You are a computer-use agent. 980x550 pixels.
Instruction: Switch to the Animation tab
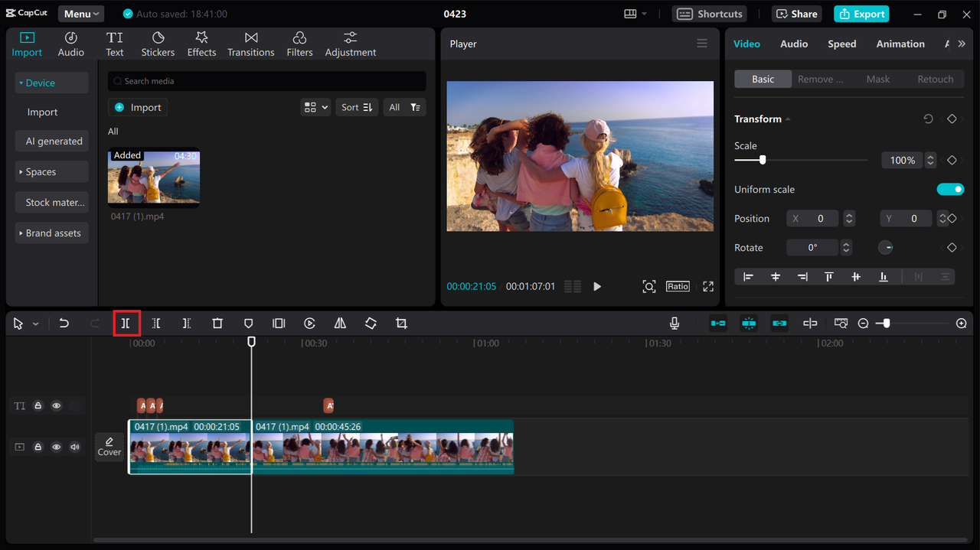pyautogui.click(x=900, y=44)
